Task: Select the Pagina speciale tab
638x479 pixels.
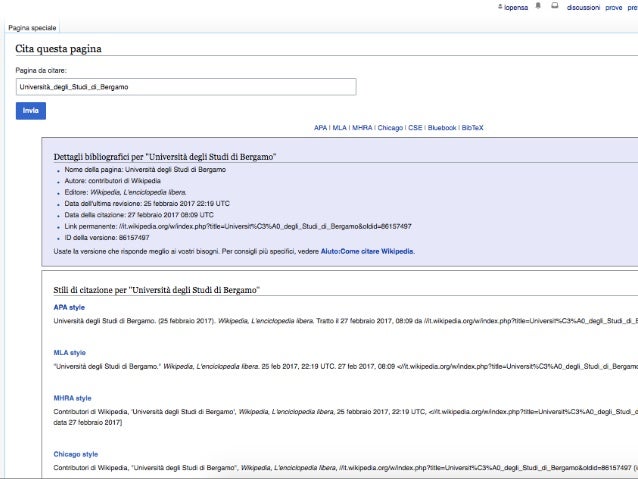Action: [32, 28]
